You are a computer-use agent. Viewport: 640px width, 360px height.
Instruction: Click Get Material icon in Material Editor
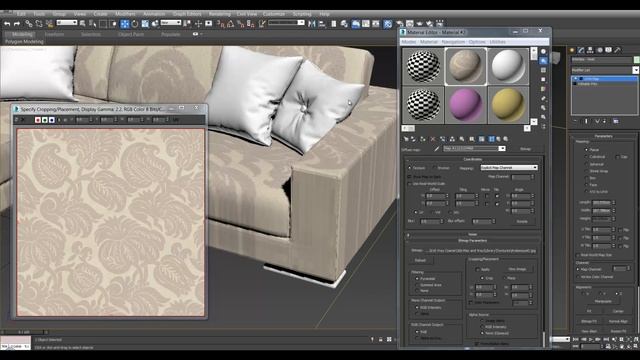[406, 139]
